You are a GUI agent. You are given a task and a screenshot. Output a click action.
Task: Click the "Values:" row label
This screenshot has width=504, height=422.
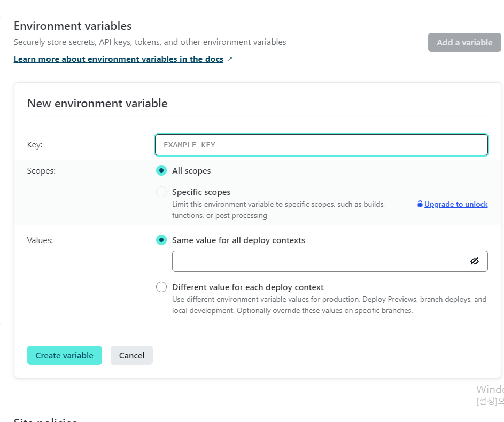click(x=40, y=240)
